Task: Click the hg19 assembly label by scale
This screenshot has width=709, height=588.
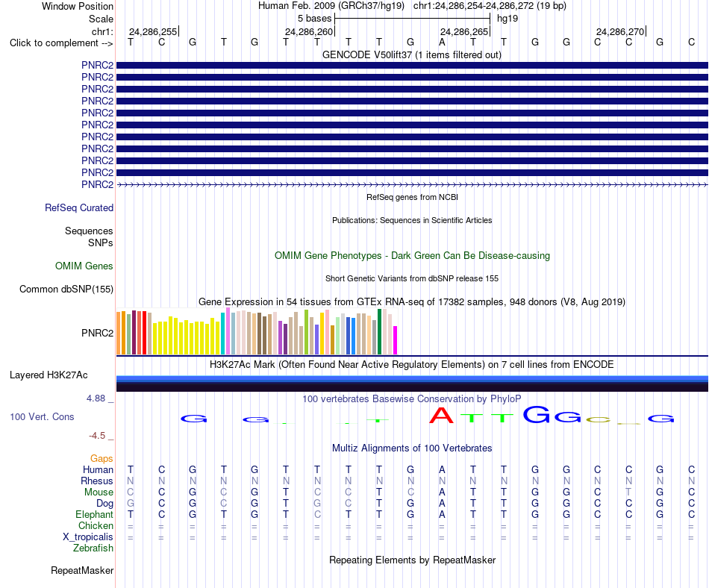Action: [x=507, y=19]
